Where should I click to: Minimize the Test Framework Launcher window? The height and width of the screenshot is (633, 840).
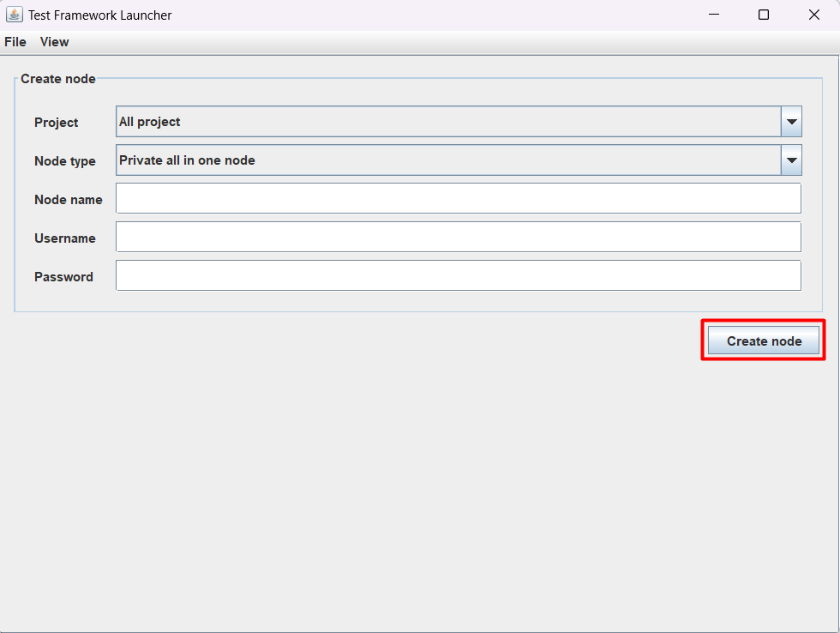click(x=714, y=15)
